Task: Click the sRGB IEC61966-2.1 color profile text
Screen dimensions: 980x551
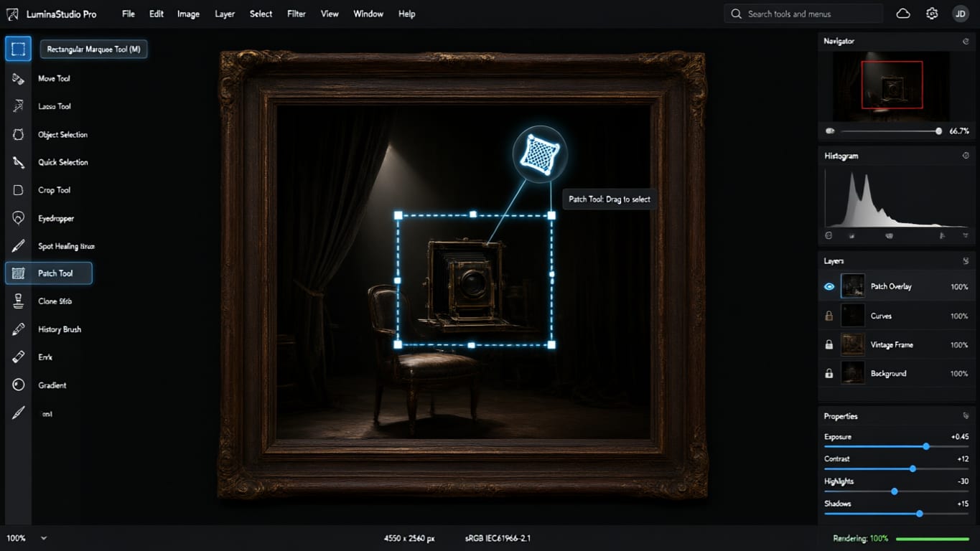Action: point(498,538)
